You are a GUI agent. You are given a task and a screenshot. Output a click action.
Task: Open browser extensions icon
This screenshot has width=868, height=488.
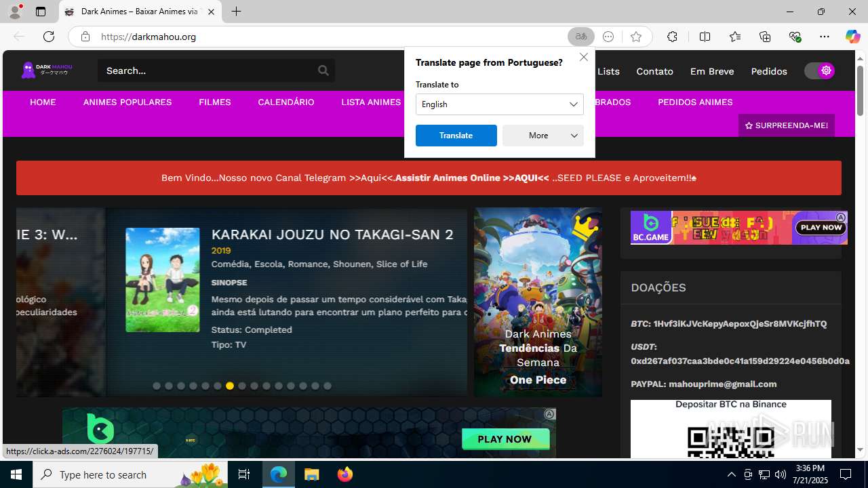672,37
